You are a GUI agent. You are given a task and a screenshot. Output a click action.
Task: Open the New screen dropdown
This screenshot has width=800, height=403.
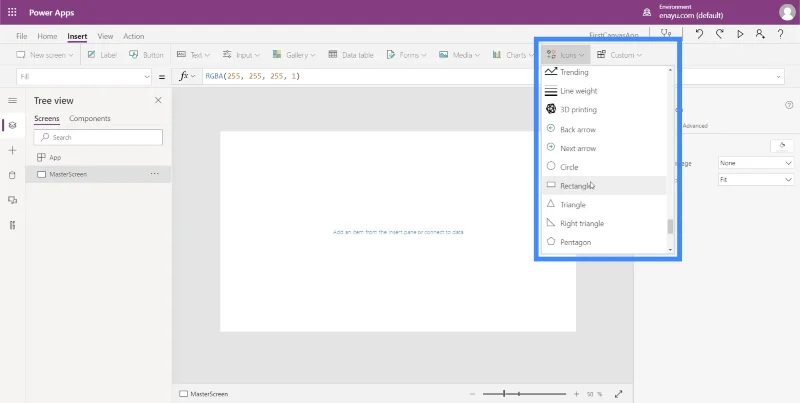[45, 55]
